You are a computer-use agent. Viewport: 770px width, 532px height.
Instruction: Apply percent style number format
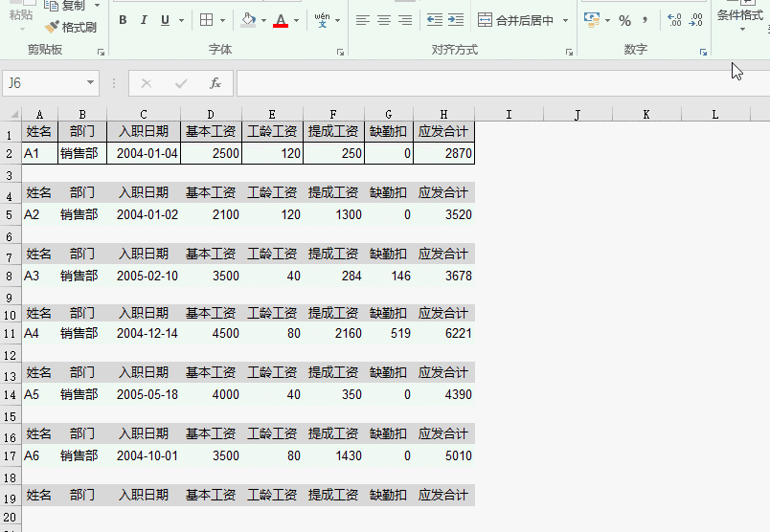(624, 20)
